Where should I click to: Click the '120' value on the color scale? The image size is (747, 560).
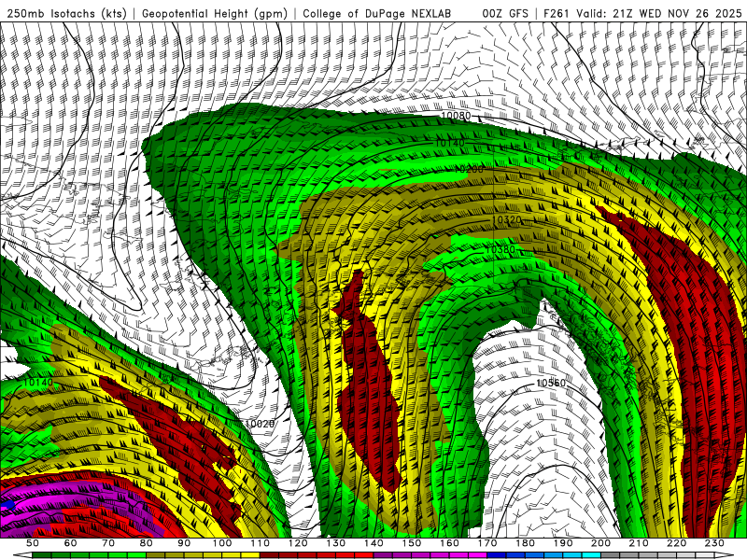298,543
